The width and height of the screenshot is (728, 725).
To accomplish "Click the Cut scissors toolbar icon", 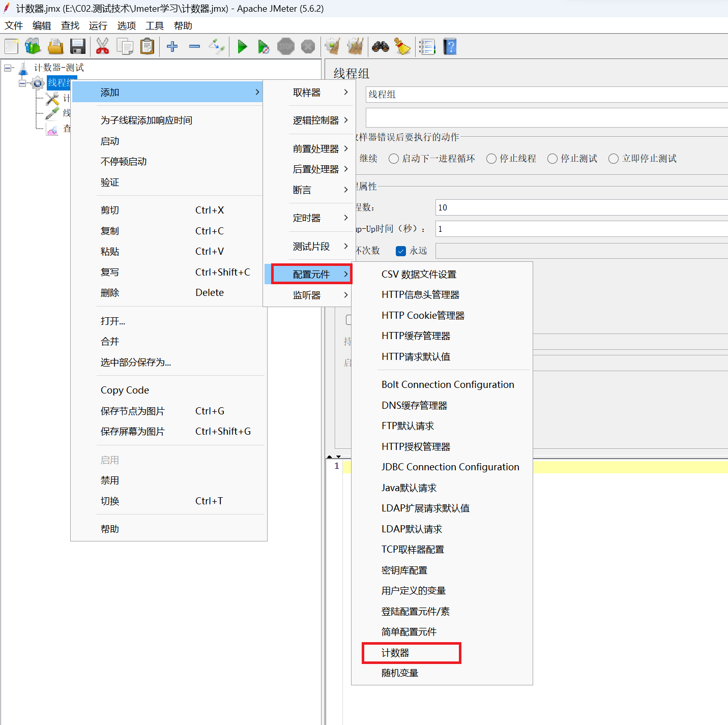I will (x=102, y=47).
